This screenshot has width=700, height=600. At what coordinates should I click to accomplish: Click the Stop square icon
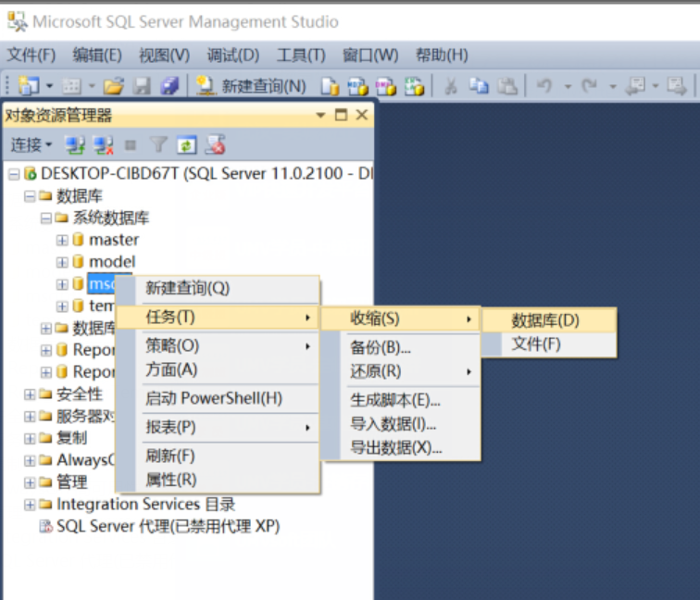click(x=131, y=145)
